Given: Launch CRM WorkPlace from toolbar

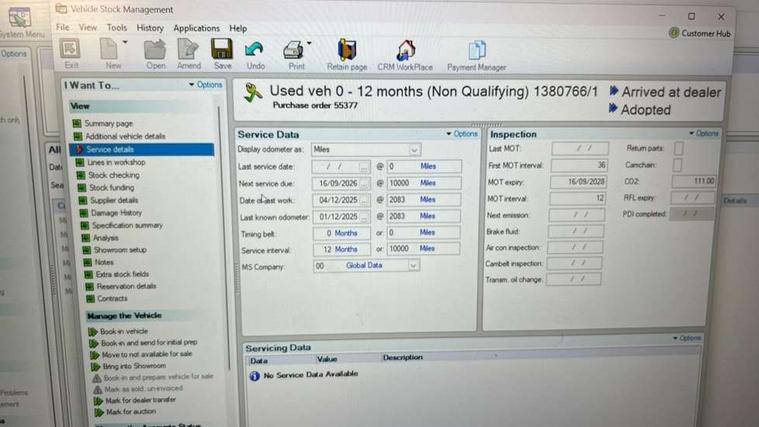Looking at the screenshot, I should coord(405,51).
